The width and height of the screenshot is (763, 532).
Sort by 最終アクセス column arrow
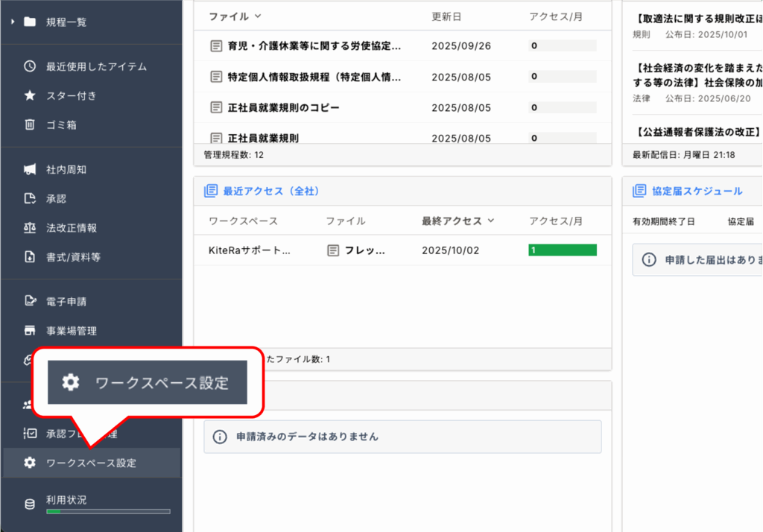[490, 221]
